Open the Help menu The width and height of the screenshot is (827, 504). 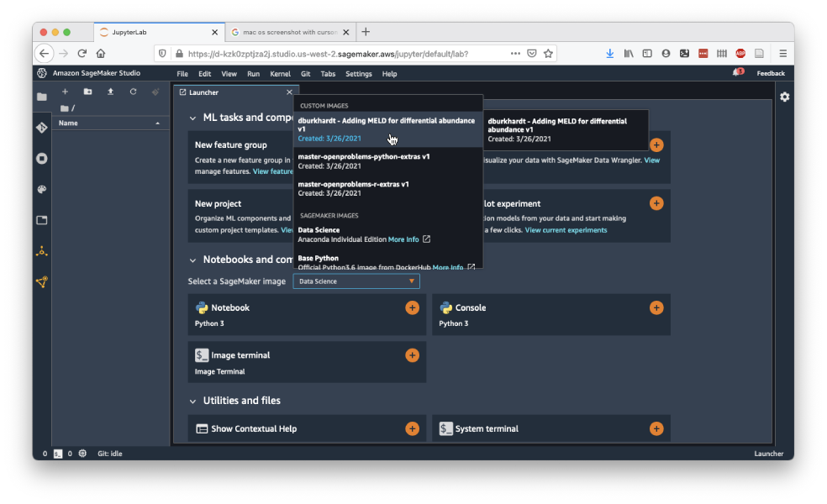tap(389, 74)
